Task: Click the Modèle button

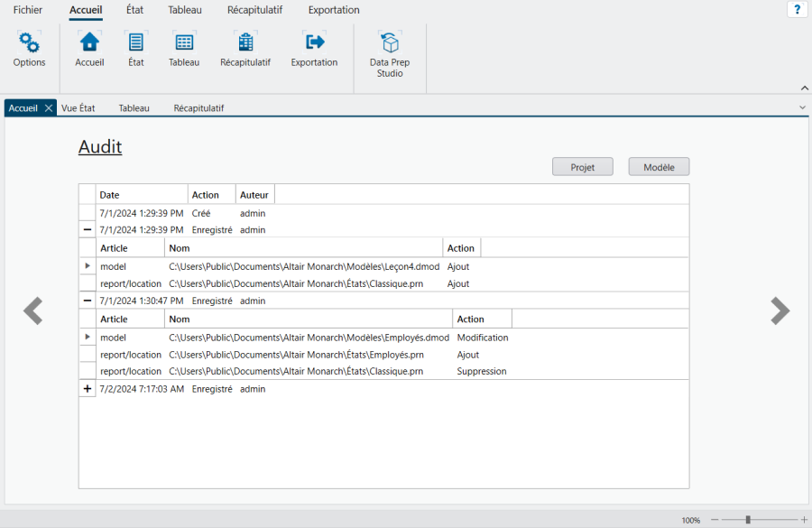Action: 659,167
